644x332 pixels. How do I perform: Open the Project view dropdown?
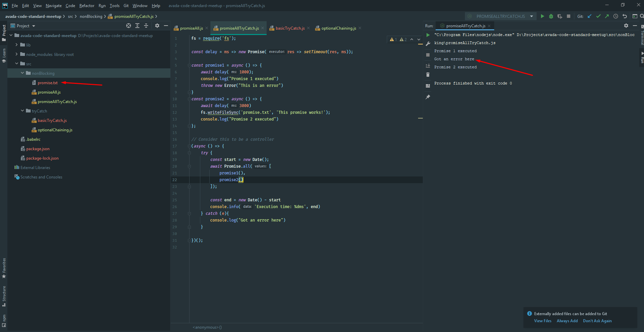click(23, 26)
